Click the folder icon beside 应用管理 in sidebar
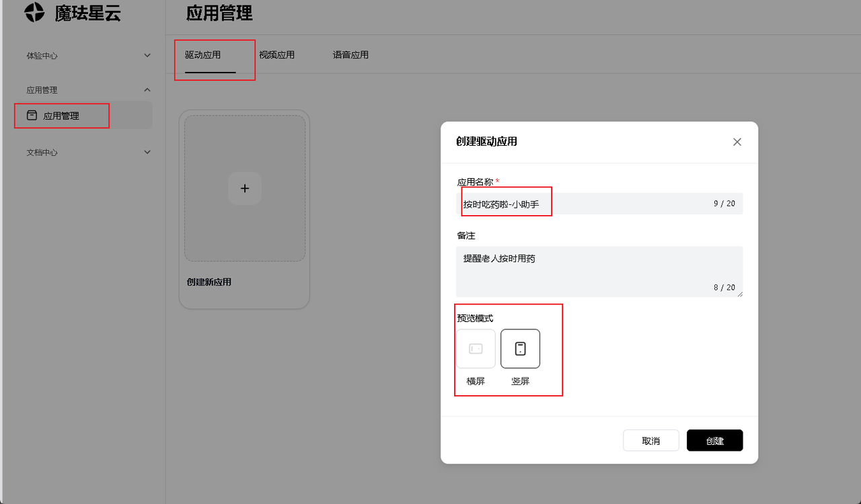The image size is (861, 504). coord(31,115)
